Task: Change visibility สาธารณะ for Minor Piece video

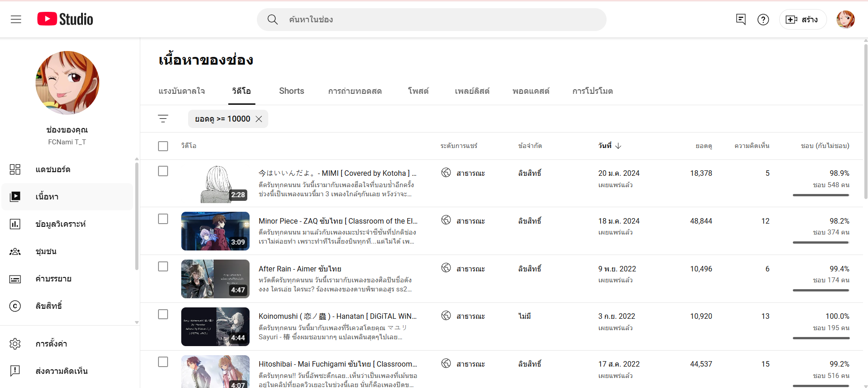Action: 463,221
